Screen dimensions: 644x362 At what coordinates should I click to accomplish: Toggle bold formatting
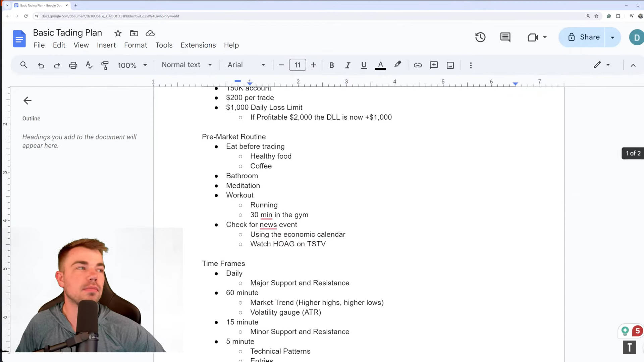coord(331,65)
